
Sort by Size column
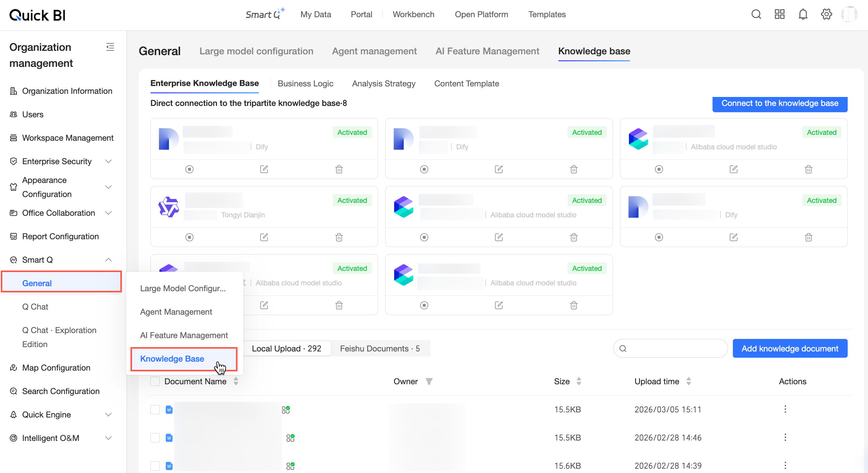coord(579,382)
